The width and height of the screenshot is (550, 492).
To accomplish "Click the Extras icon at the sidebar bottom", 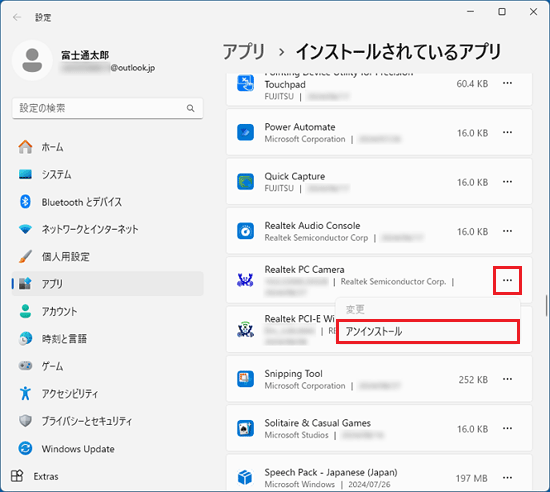I will coord(17,476).
